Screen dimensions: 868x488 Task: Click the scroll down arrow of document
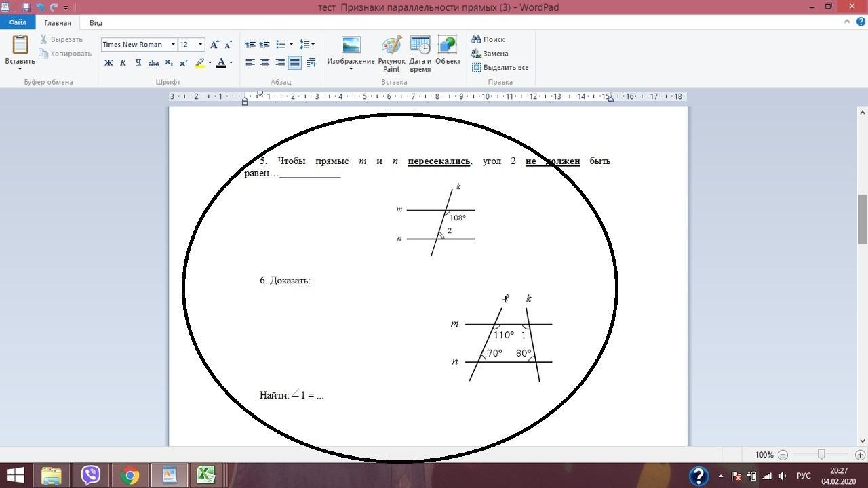[863, 441]
